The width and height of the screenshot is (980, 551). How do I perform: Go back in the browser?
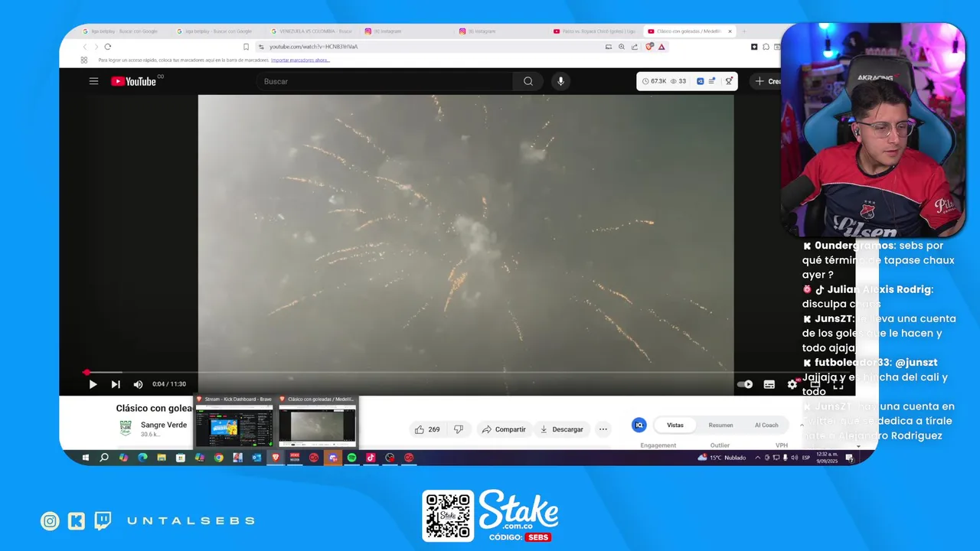85,47
